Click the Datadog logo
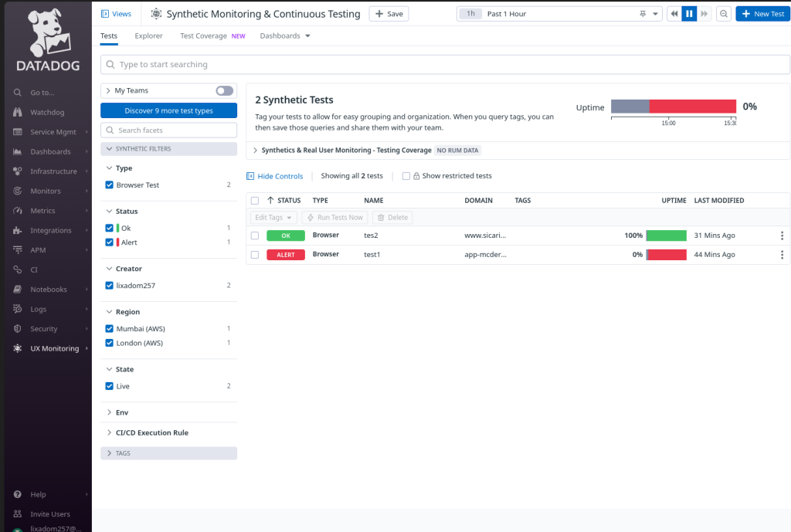The width and height of the screenshot is (791, 532). tap(48, 40)
